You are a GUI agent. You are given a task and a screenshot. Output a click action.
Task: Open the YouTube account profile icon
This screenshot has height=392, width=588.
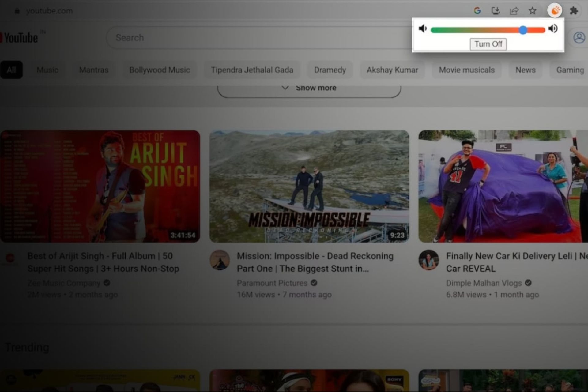tap(579, 38)
